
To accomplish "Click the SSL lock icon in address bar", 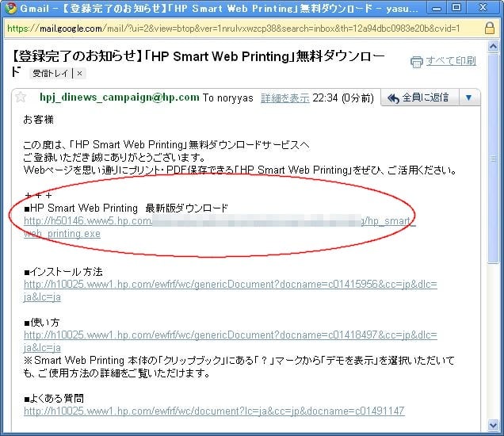I will 491,28.
